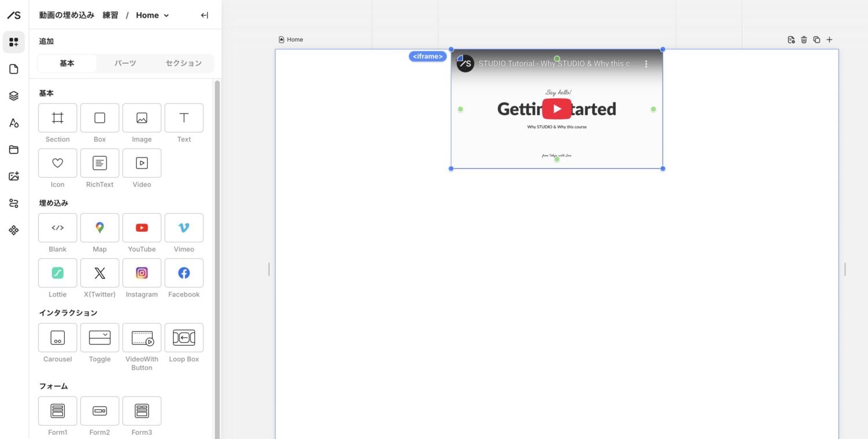Open YouTube video three-dot menu
Image resolution: width=868 pixels, height=439 pixels.
click(646, 64)
